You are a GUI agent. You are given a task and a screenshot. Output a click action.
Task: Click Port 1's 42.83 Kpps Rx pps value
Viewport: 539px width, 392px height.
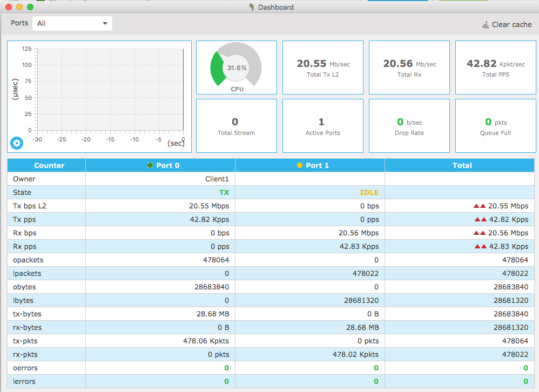point(359,247)
